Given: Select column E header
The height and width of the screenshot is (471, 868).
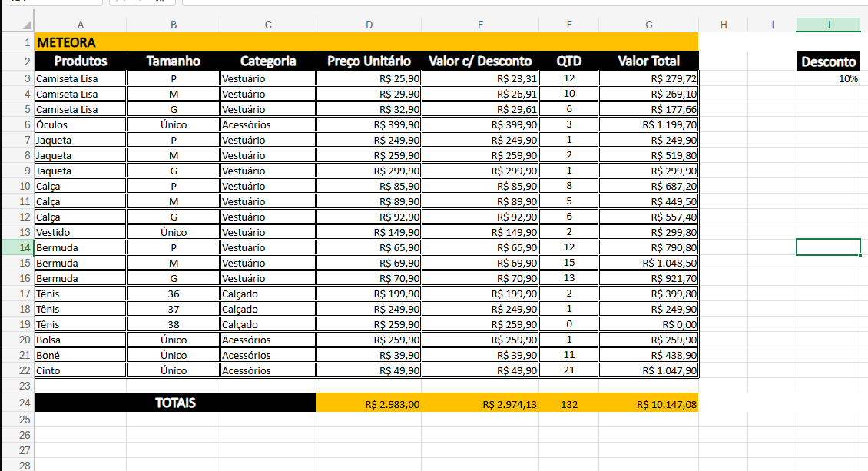Looking at the screenshot, I should pyautogui.click(x=481, y=25).
